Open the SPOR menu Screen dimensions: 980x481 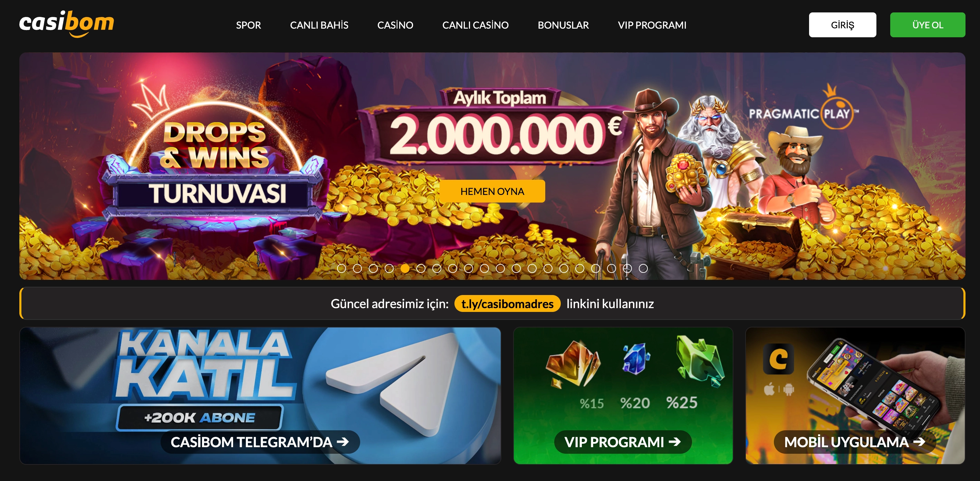point(248,25)
